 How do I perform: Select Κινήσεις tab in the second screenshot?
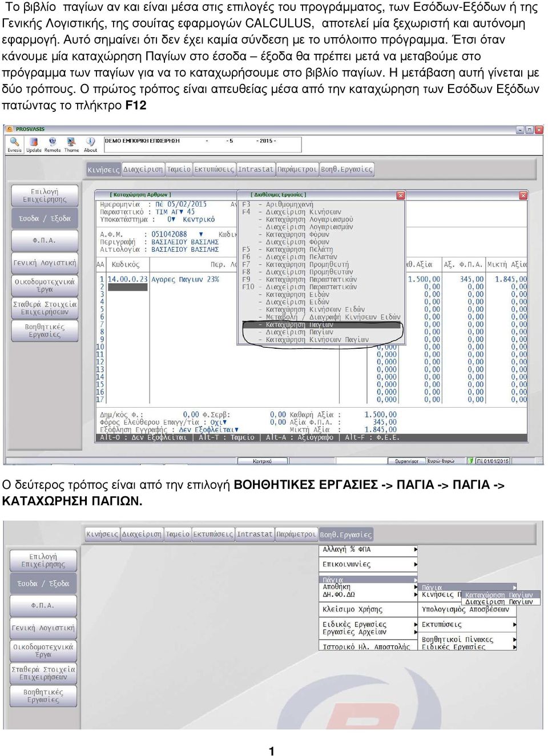(x=102, y=534)
